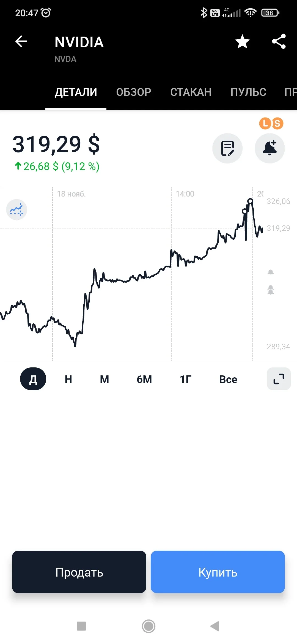Select the Все chart period
Image resolution: width=297 pixels, height=644 pixels.
pyautogui.click(x=228, y=379)
